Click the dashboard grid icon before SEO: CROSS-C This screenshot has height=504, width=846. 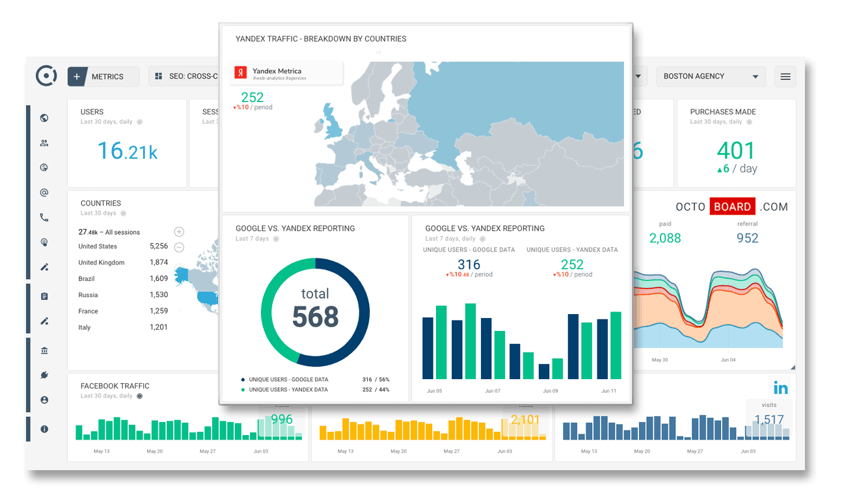tap(159, 76)
